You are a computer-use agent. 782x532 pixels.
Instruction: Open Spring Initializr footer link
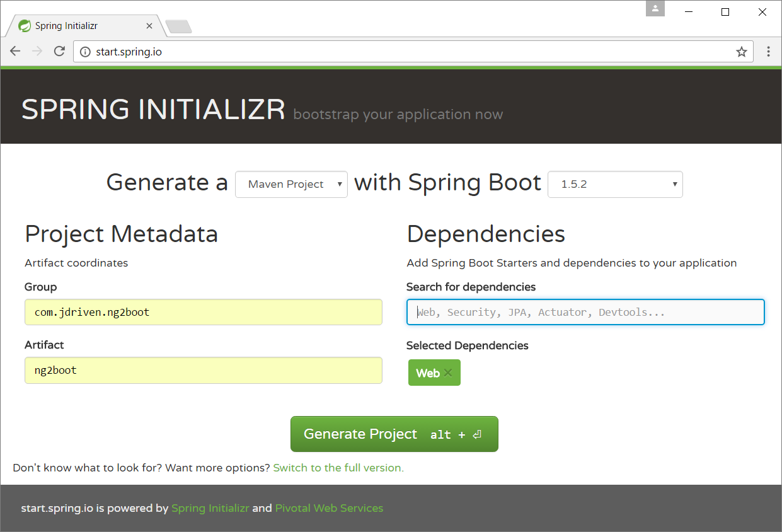click(x=210, y=508)
